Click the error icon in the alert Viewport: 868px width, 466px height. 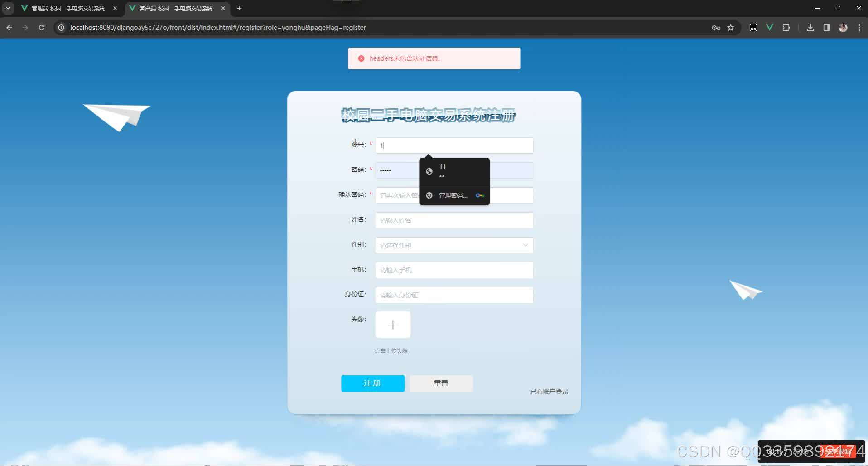pyautogui.click(x=361, y=58)
